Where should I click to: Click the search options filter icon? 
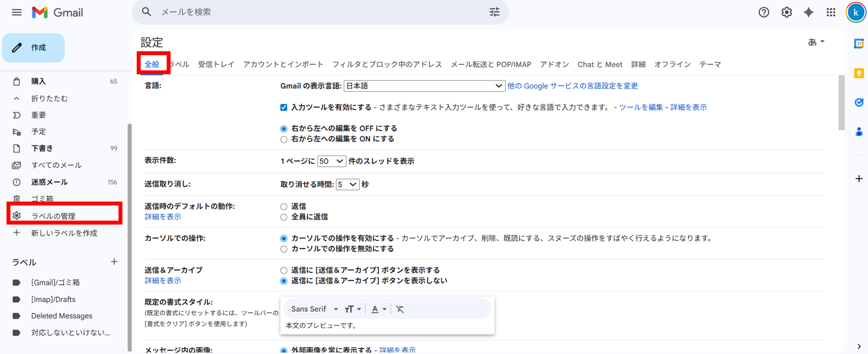point(494,12)
